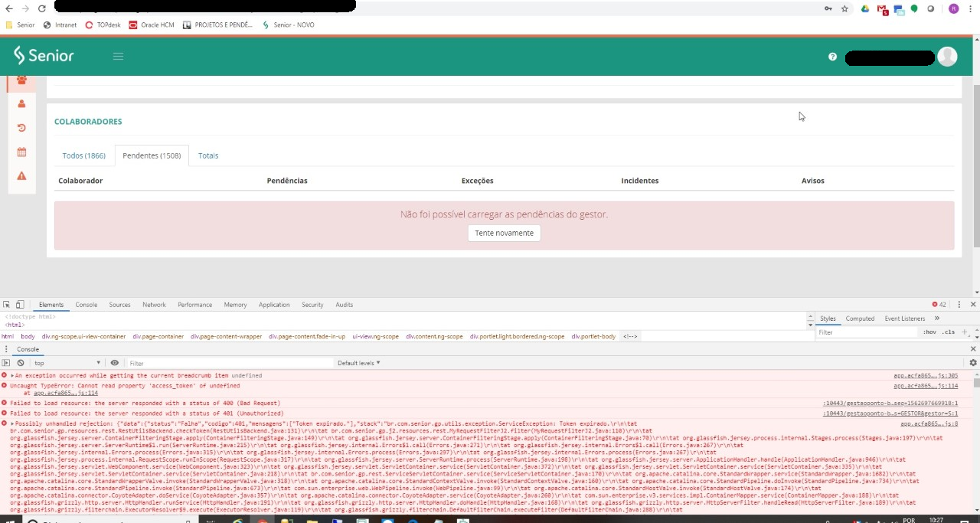980x523 pixels.
Task: Click the calendar icon in left sidebar
Action: pyautogui.click(x=21, y=152)
